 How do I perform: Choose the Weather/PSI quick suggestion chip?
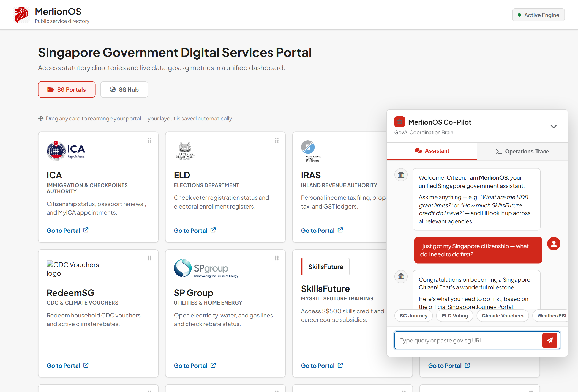coord(550,316)
